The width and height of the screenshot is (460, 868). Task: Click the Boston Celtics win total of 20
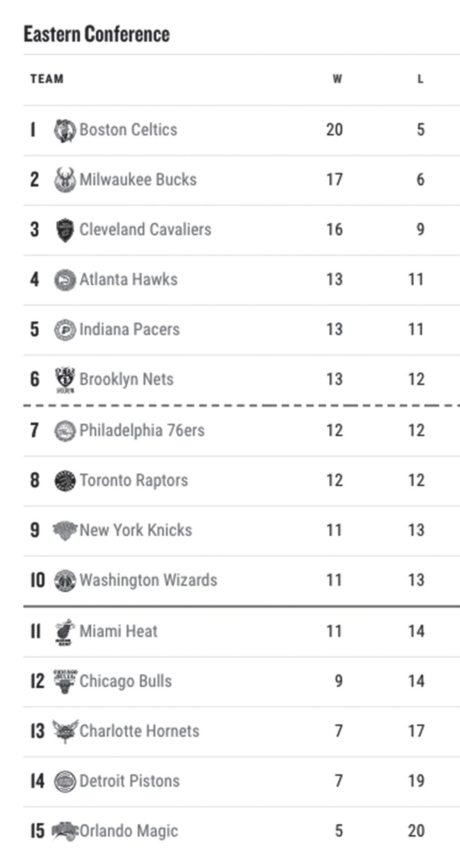[334, 130]
